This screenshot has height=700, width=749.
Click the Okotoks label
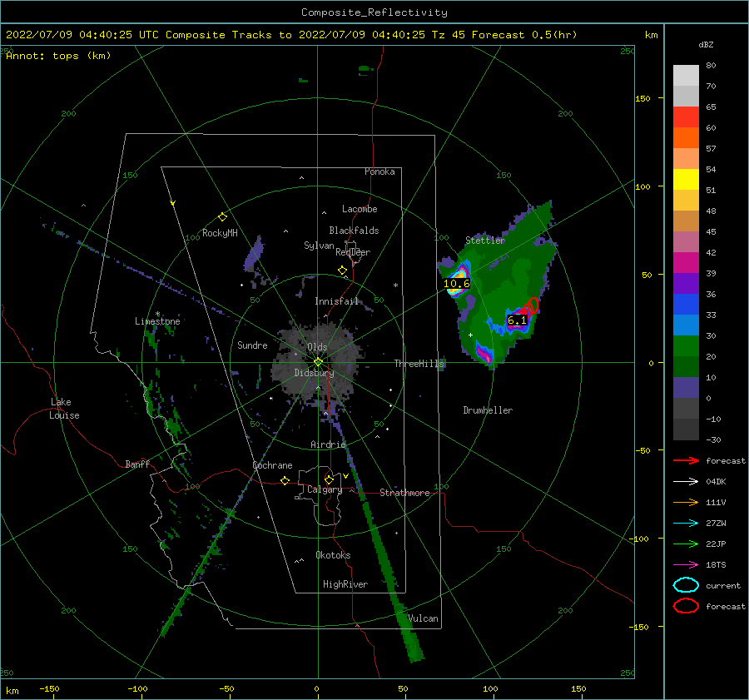point(333,554)
